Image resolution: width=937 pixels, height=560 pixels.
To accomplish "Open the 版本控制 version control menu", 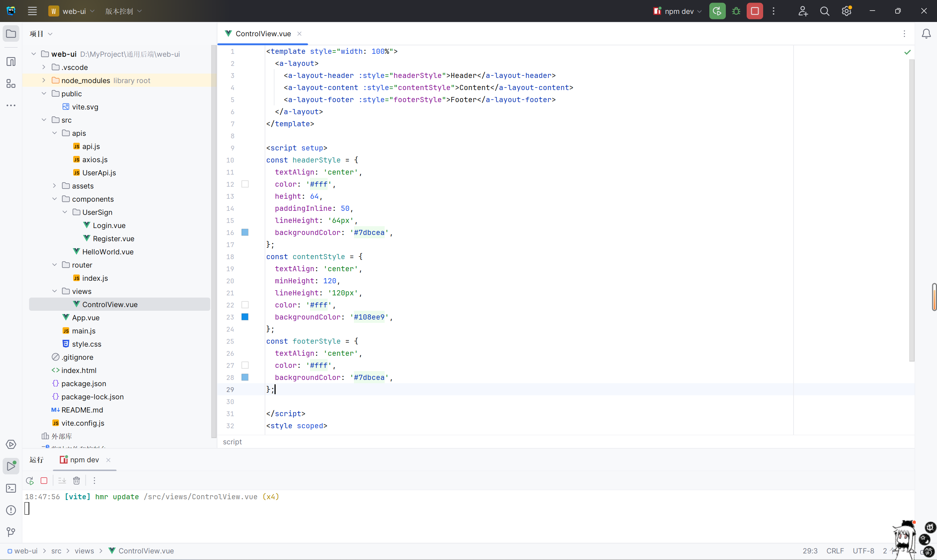I will (x=123, y=11).
